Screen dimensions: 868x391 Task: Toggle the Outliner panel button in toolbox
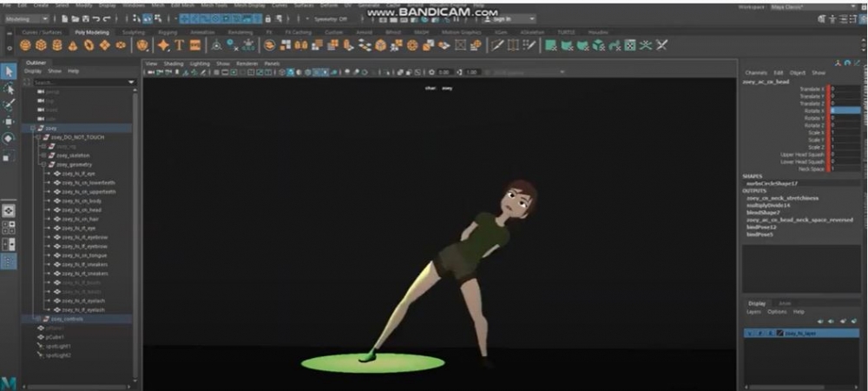(x=9, y=262)
